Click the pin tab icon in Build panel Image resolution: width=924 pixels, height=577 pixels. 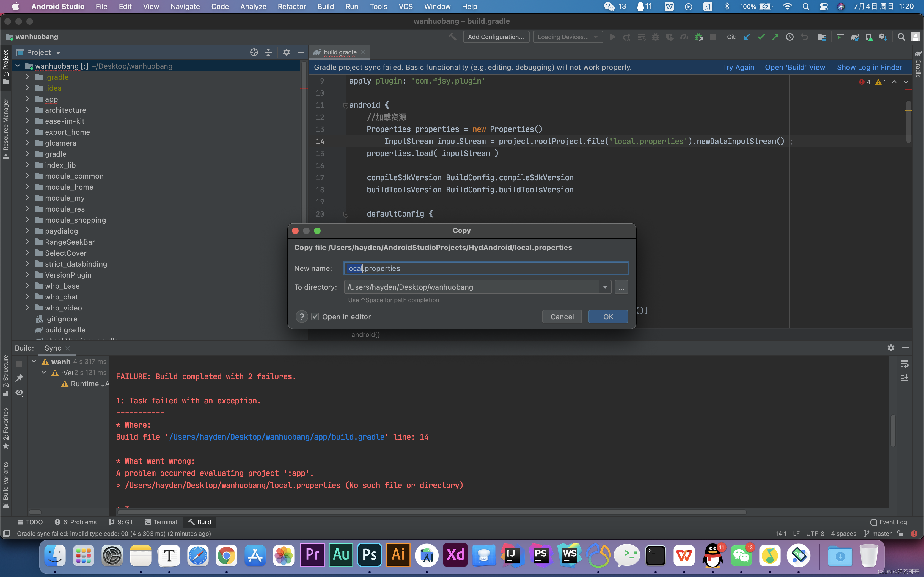[x=19, y=378]
